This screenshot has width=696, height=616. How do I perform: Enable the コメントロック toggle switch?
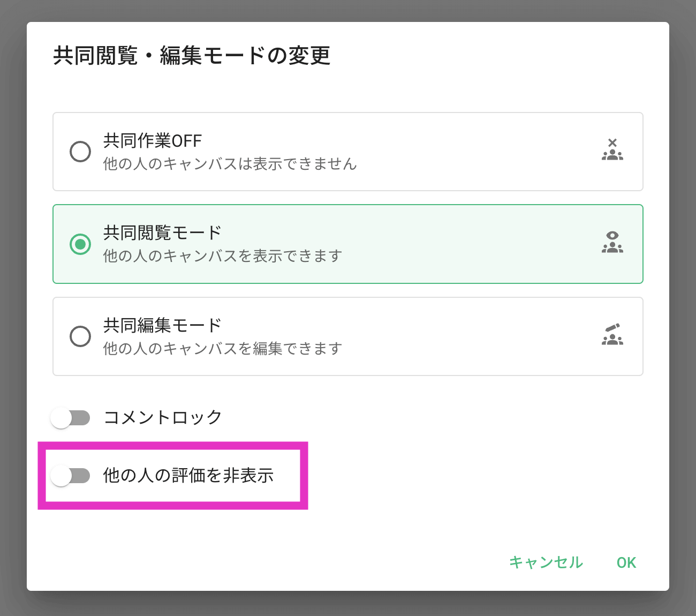tap(70, 418)
